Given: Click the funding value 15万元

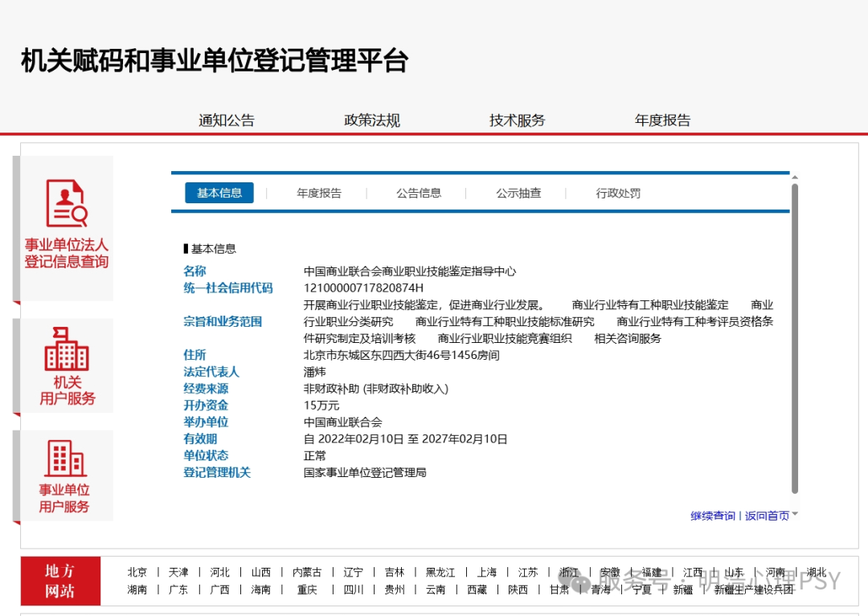Looking at the screenshot, I should 321,406.
